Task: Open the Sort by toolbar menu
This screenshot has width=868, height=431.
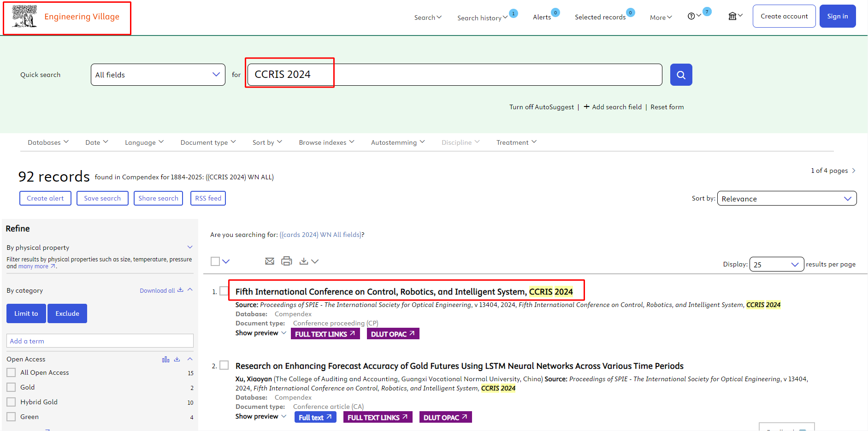Action: tap(267, 142)
